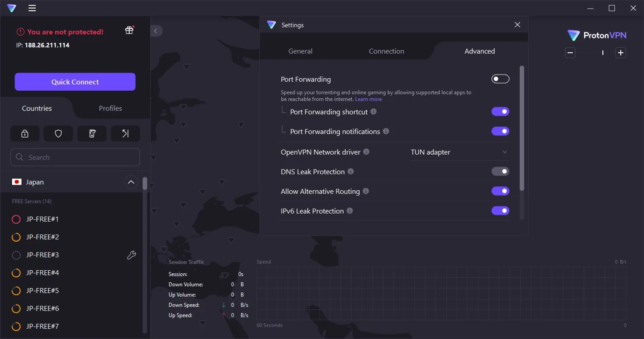
Task: Collapse the Japan server list
Action: point(131,182)
